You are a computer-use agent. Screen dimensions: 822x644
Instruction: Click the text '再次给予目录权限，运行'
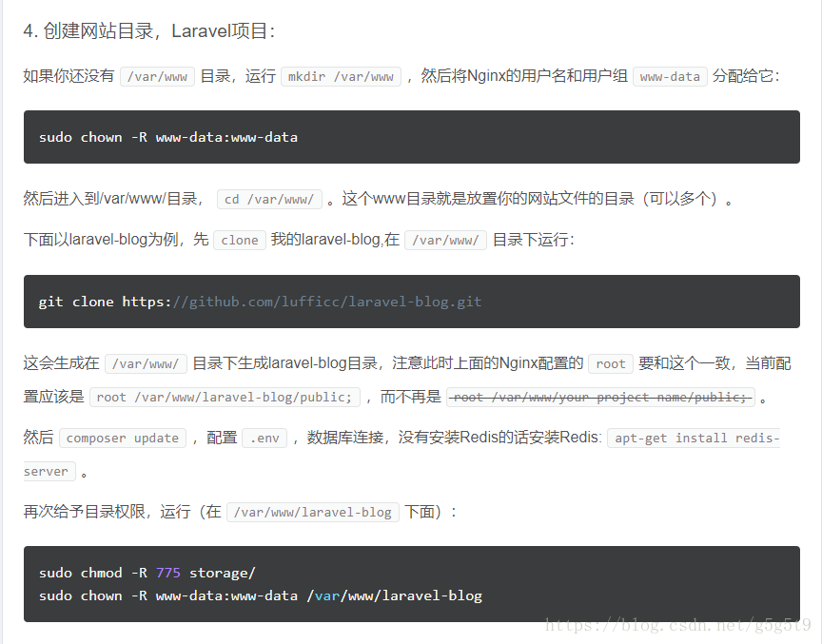pyautogui.click(x=107, y=512)
